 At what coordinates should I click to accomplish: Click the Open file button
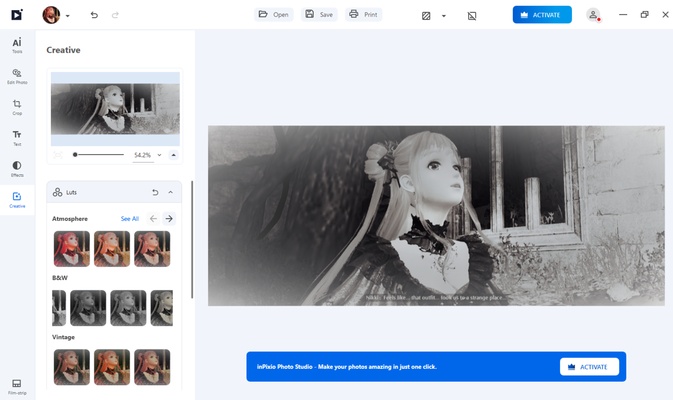pos(273,14)
